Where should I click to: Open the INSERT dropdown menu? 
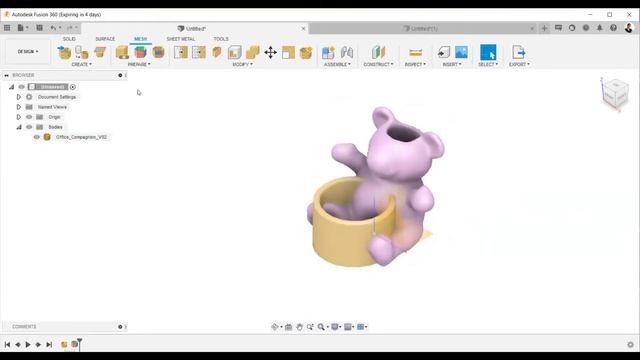(x=452, y=64)
